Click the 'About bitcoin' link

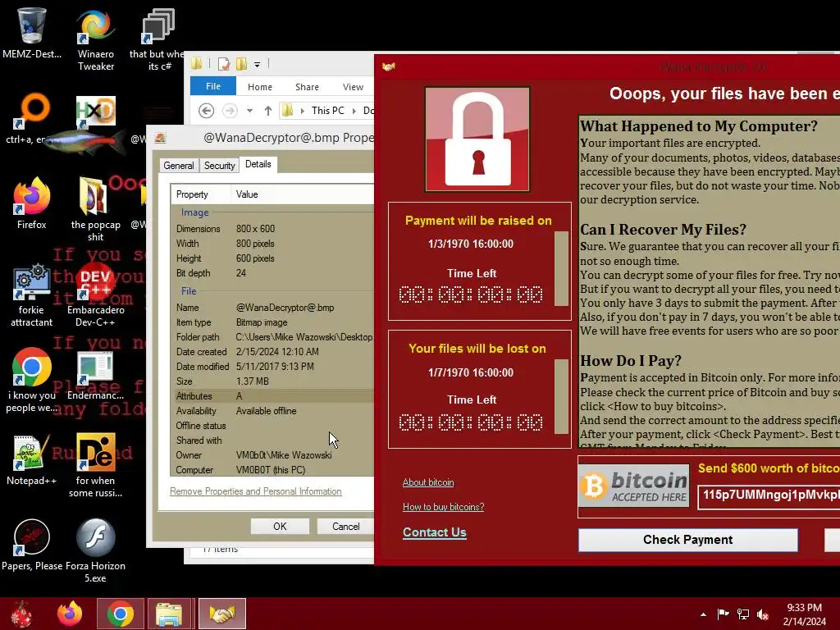click(x=428, y=482)
